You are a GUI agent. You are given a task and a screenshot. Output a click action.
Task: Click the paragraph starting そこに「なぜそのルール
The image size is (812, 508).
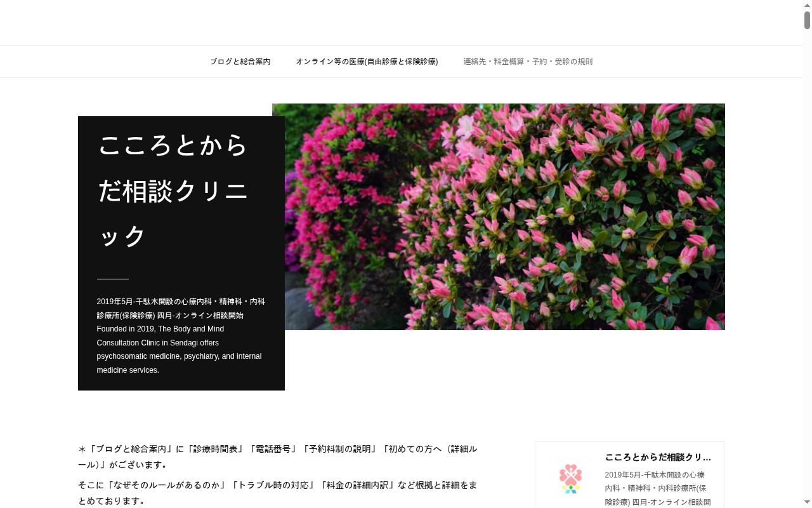pos(278,493)
